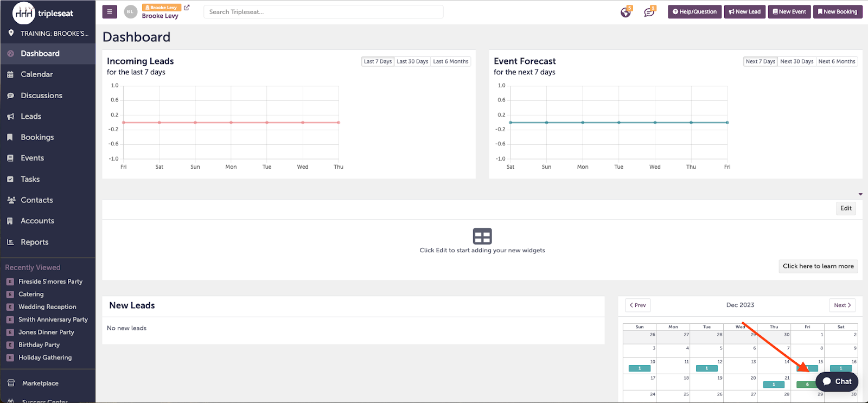Click the BL user avatar
This screenshot has height=403, width=868.
pos(130,12)
